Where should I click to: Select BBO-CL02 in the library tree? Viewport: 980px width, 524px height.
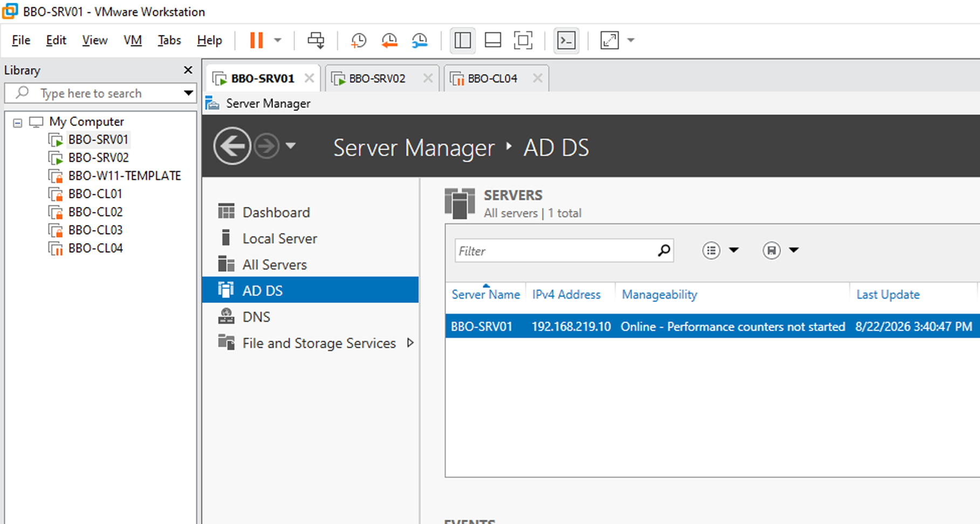95,212
